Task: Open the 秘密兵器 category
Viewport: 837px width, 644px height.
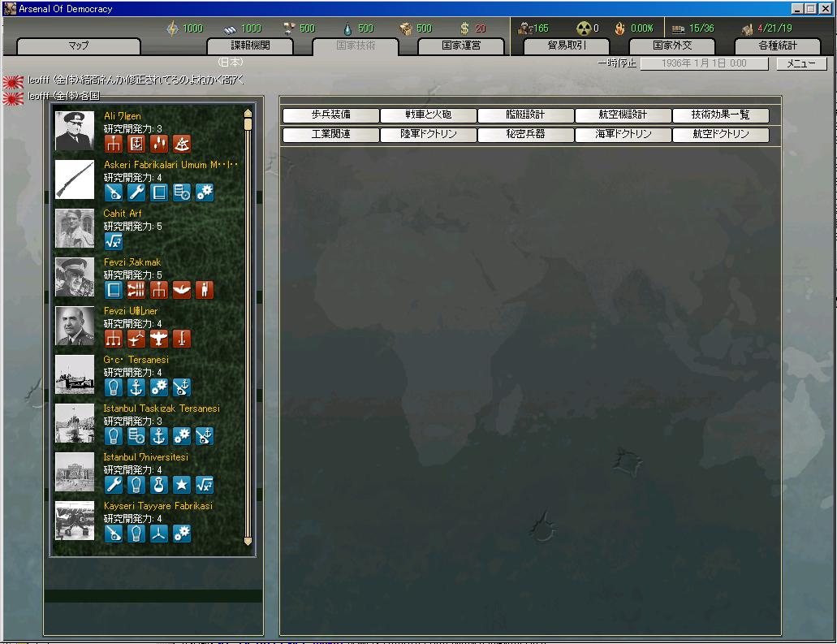Action: [526, 135]
